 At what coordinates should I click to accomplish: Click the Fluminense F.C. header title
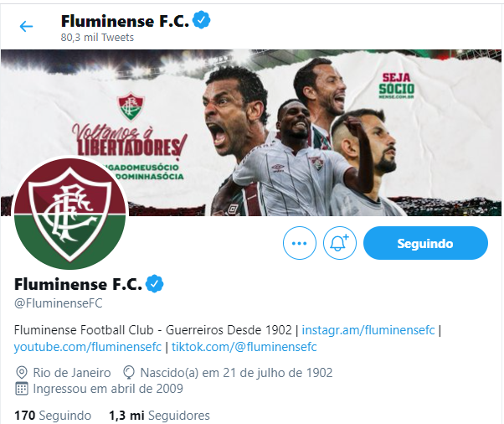click(x=125, y=21)
